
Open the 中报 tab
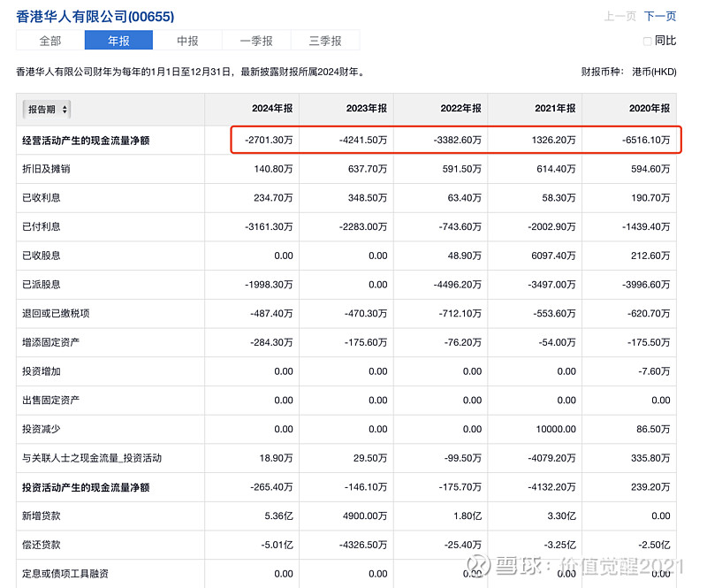tap(187, 41)
